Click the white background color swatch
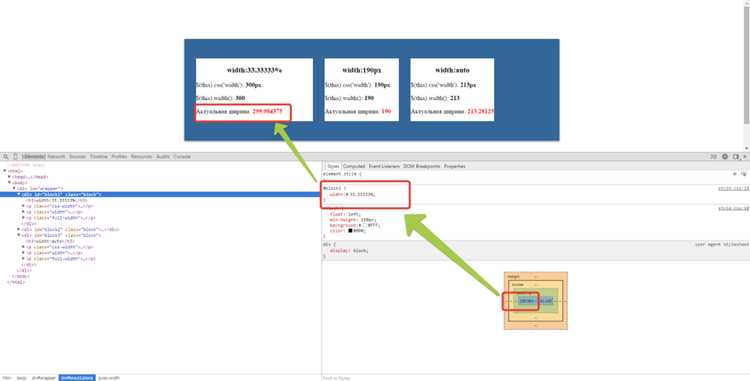This screenshot has height=381, width=750. tap(363, 225)
